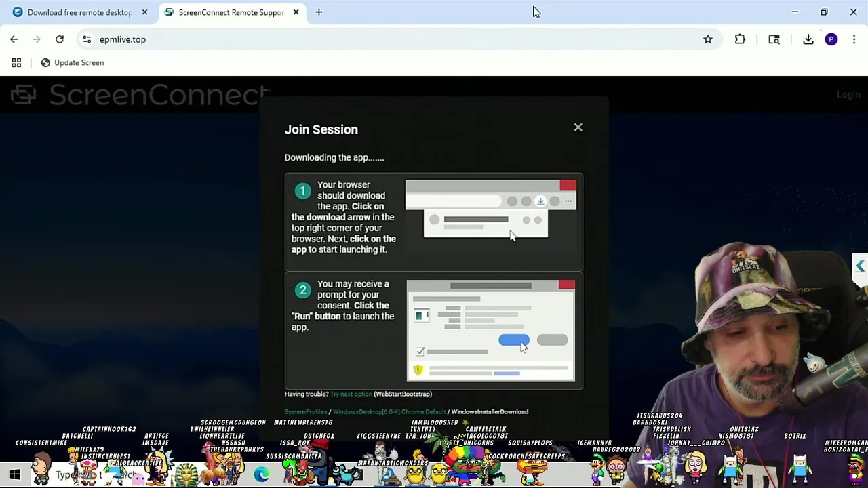Select the ScreenConnect Remote Support tab
Image resolution: width=868 pixels, height=488 pixels.
[x=231, y=12]
